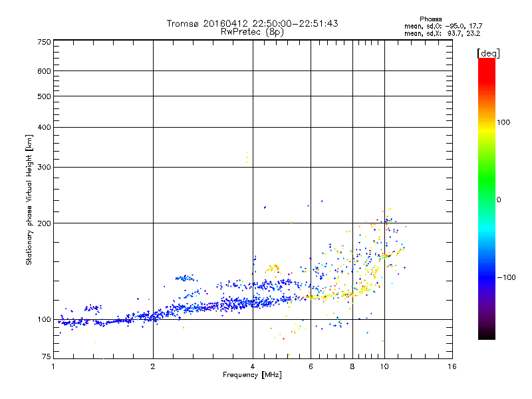Click the x-axis tick label '10'
This screenshot has width=532, height=399.
pyautogui.click(x=384, y=366)
